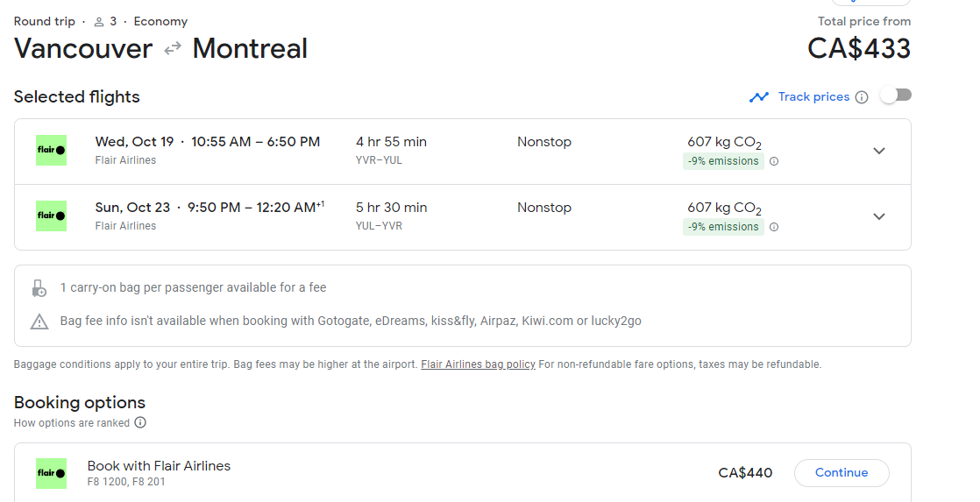This screenshot has width=980, height=502.
Task: Expand the Wed, Oct 19 flight details
Action: [879, 151]
